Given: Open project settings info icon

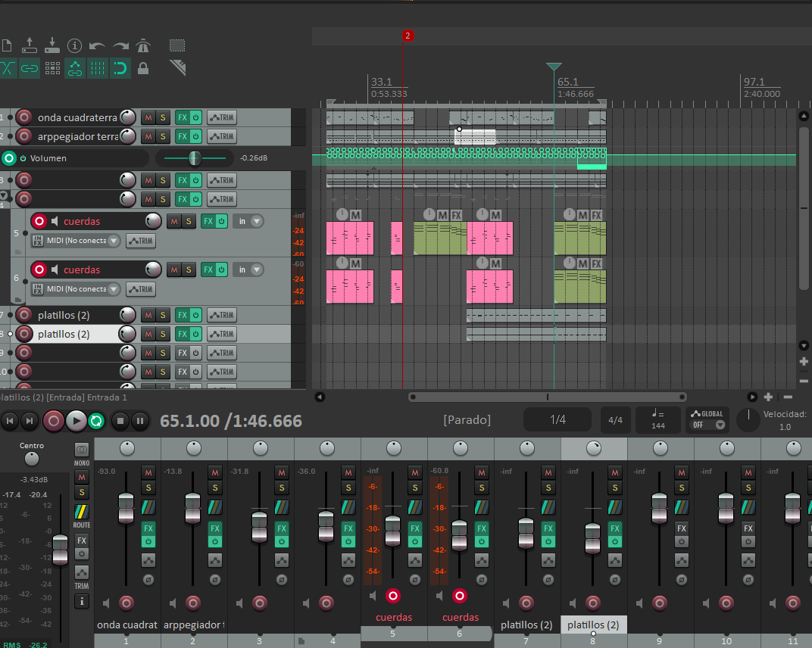Looking at the screenshot, I should pos(74,45).
